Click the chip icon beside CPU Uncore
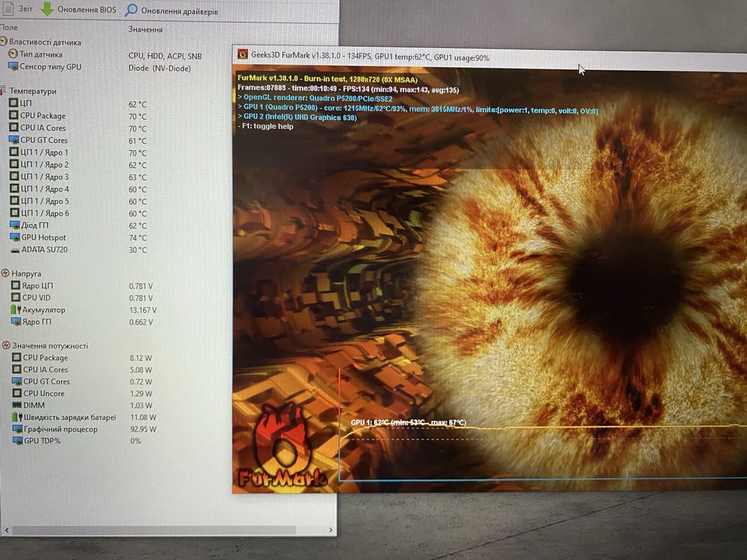Viewport: 747px width, 560px height. 16,393
